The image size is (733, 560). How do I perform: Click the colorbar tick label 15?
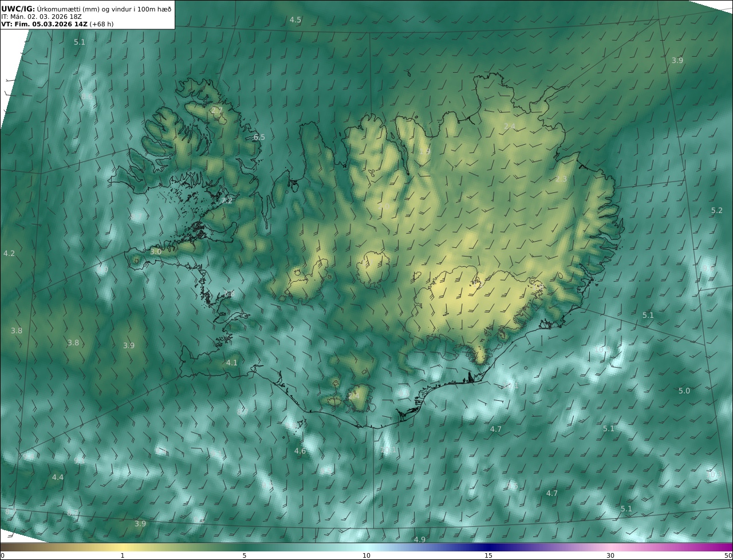488,555
